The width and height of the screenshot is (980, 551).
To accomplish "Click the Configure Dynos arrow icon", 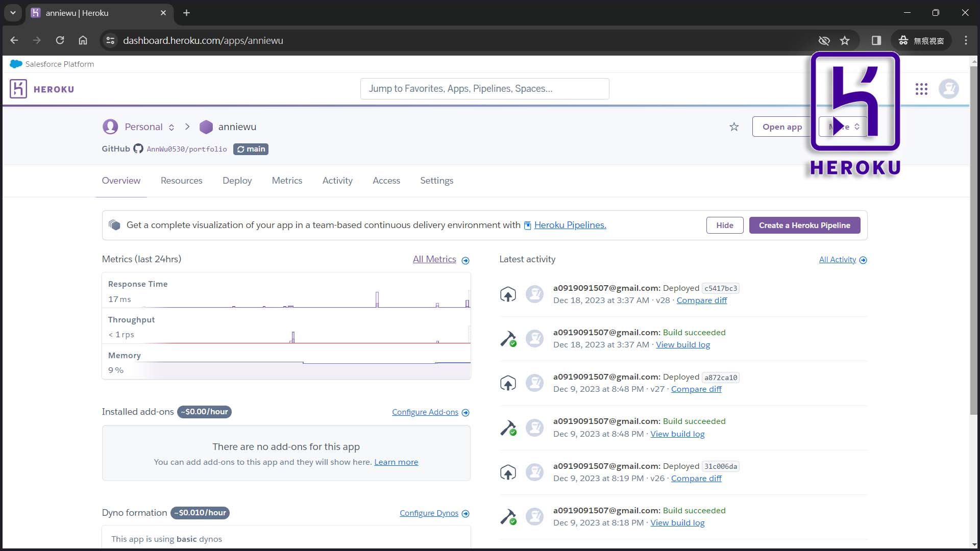I will click(x=465, y=514).
